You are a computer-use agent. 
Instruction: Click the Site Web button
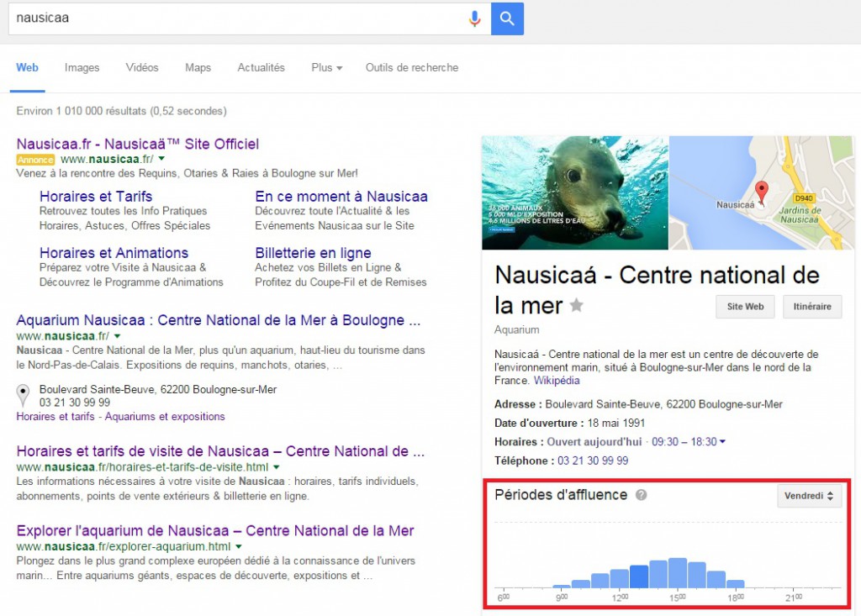point(745,307)
